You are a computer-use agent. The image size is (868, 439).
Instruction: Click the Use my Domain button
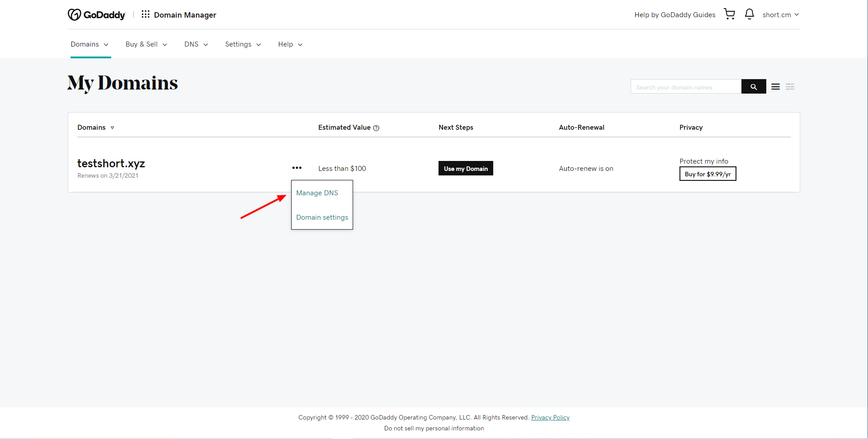coord(466,168)
